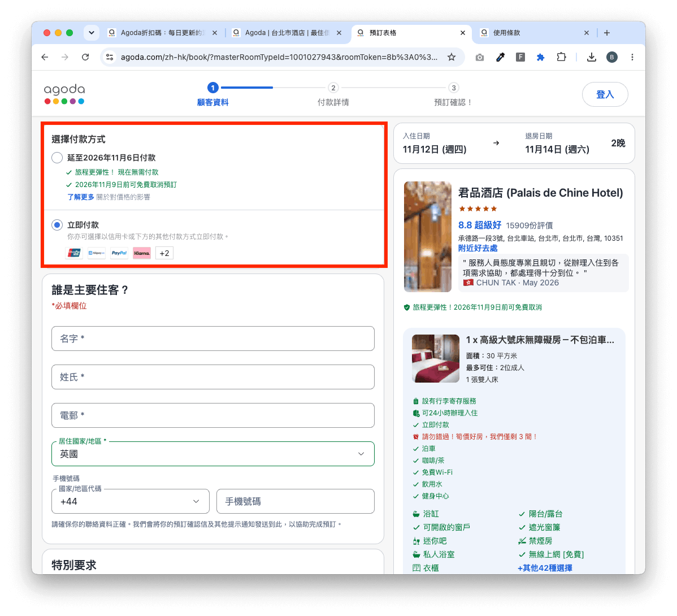Bookmark this page with the star icon
The width and height of the screenshot is (677, 616).
(x=452, y=57)
